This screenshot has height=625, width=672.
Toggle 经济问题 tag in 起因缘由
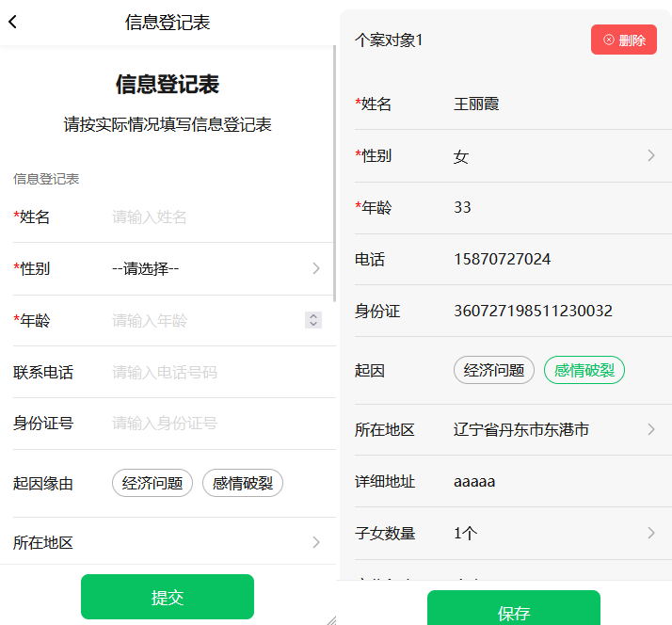[x=152, y=483]
